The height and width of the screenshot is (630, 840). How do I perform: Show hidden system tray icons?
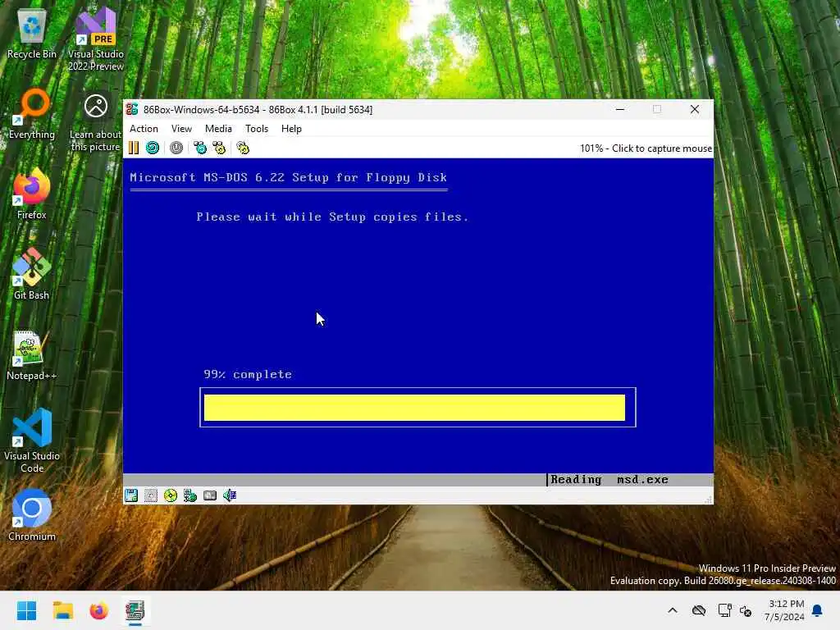[x=673, y=610]
